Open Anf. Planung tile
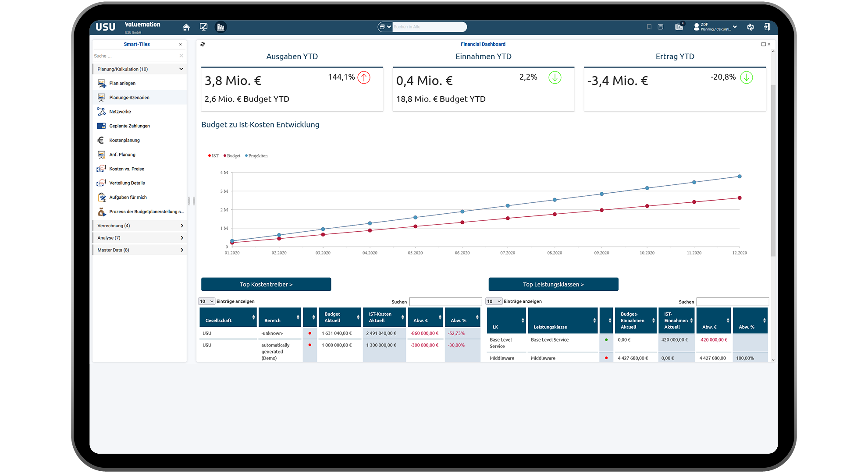This screenshot has height=473, width=868. point(139,155)
